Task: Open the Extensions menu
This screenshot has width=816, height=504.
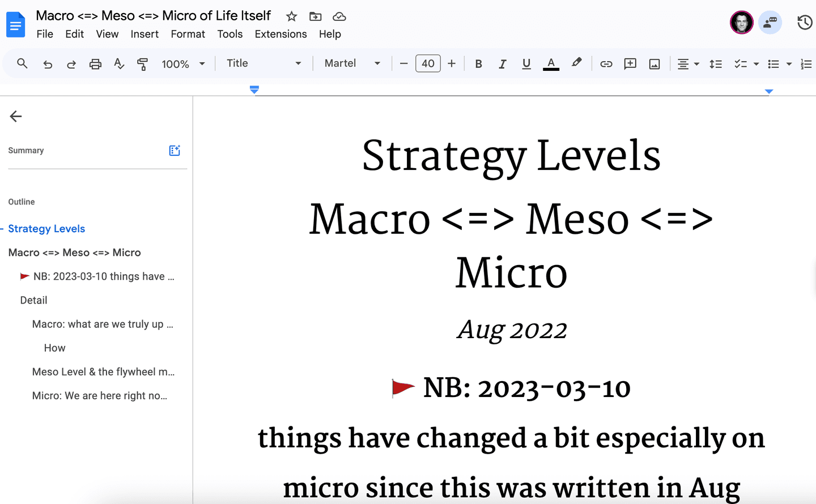Action: coord(280,34)
